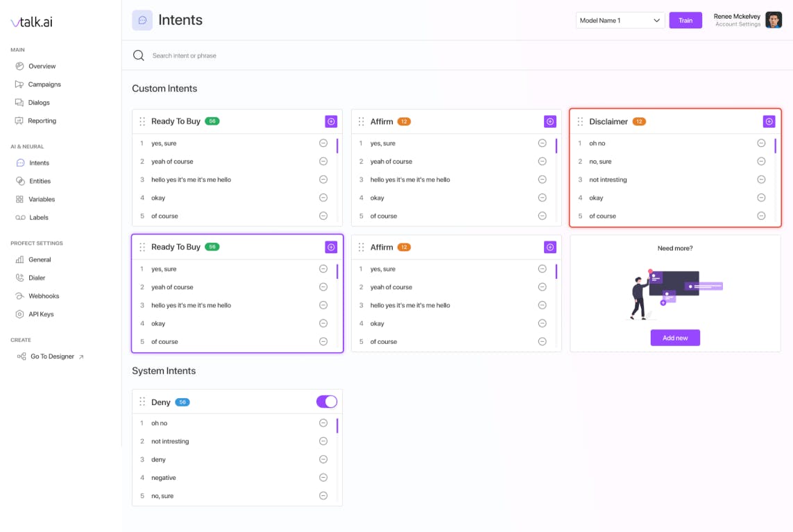
Task: Toggle the Deny system intent switch
Action: tap(327, 402)
